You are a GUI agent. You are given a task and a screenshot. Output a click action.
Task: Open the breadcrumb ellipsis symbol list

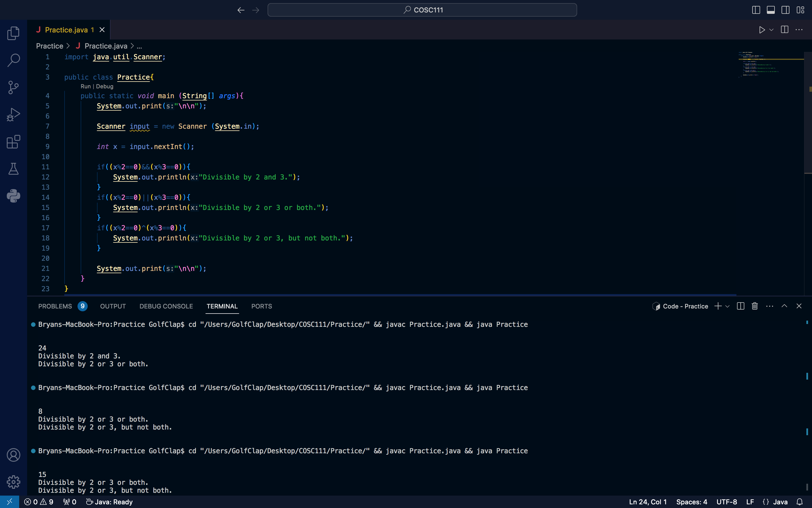[139, 46]
